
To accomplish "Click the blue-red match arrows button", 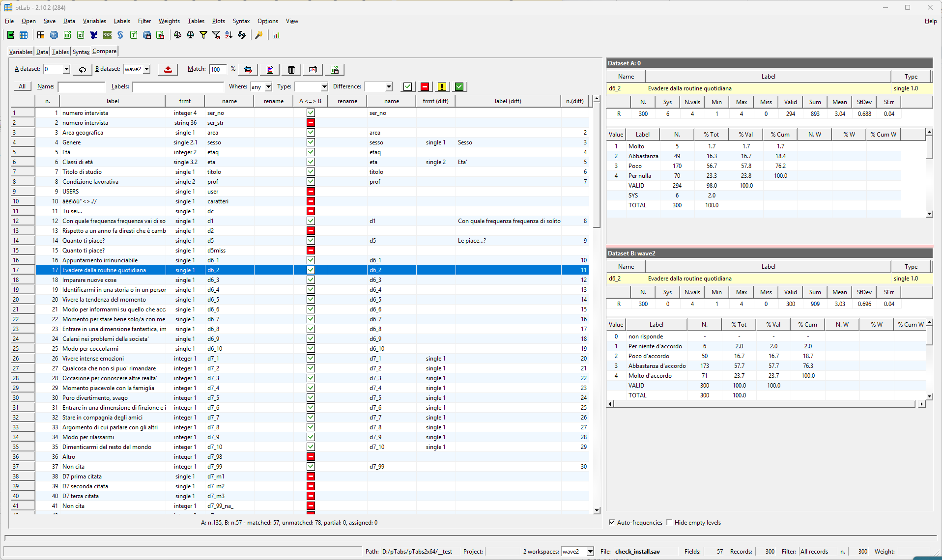I will coord(248,69).
